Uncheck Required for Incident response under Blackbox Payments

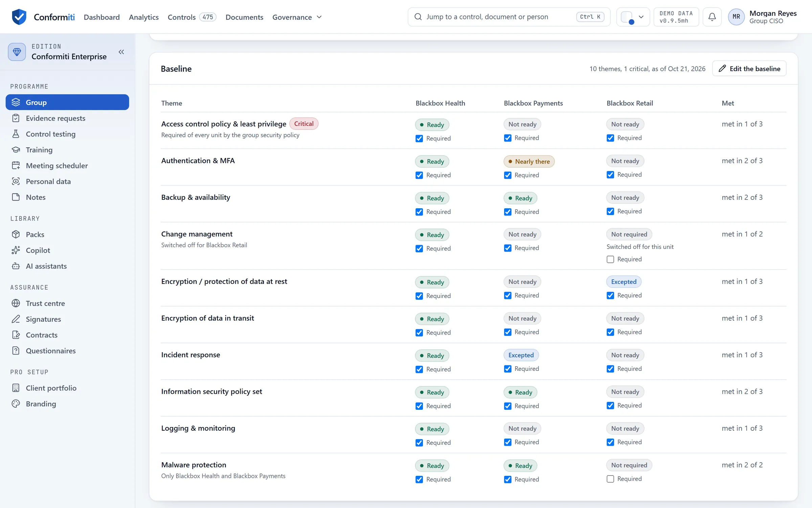[x=507, y=369]
